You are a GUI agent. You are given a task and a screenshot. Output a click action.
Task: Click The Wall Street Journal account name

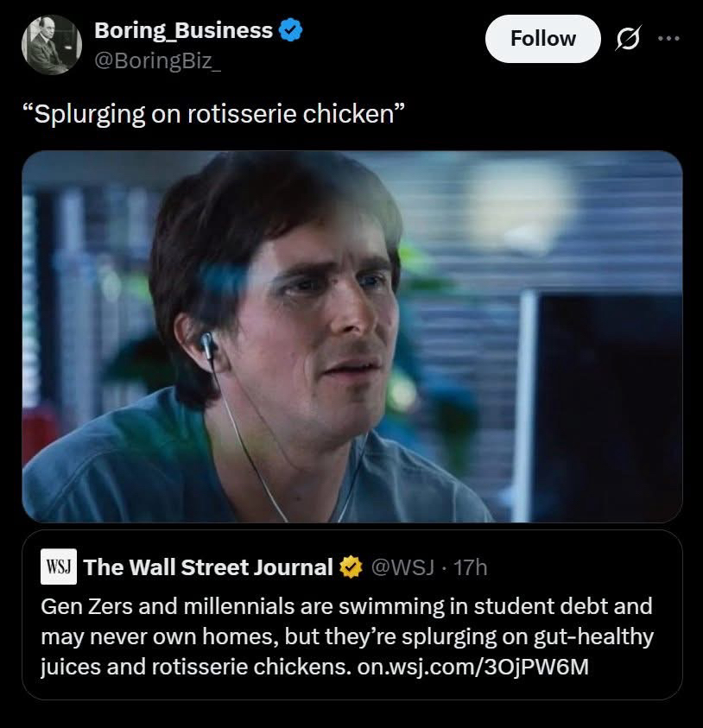click(208, 567)
